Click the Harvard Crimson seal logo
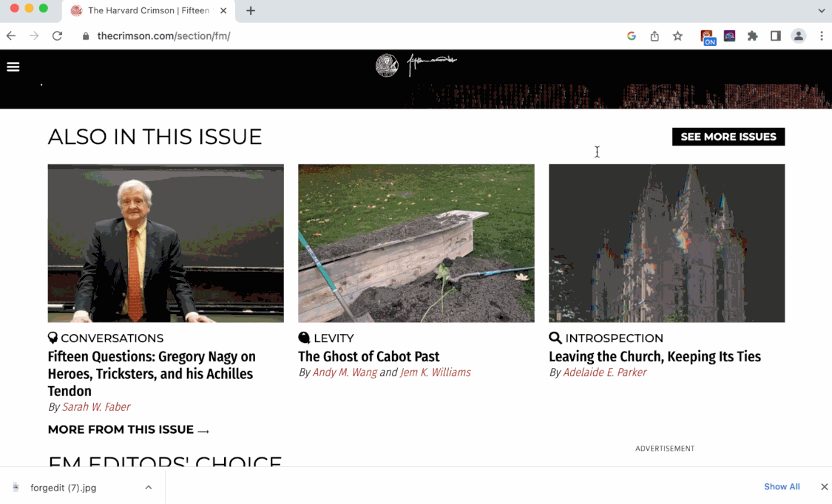The width and height of the screenshot is (832, 504). pyautogui.click(x=387, y=65)
